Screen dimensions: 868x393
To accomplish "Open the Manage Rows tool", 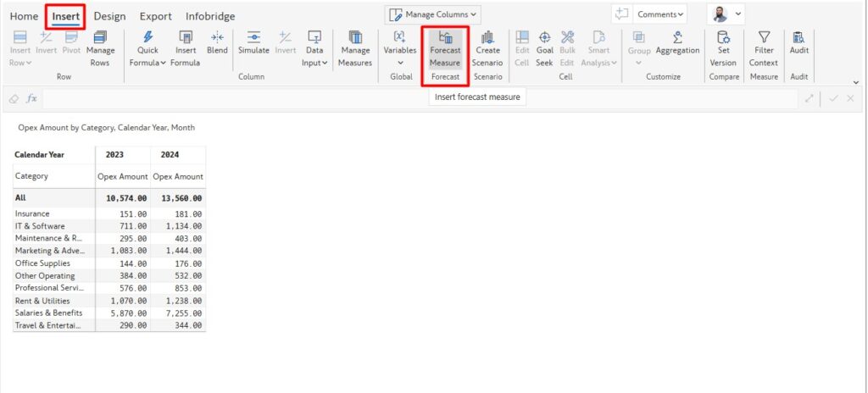I will [100, 37].
